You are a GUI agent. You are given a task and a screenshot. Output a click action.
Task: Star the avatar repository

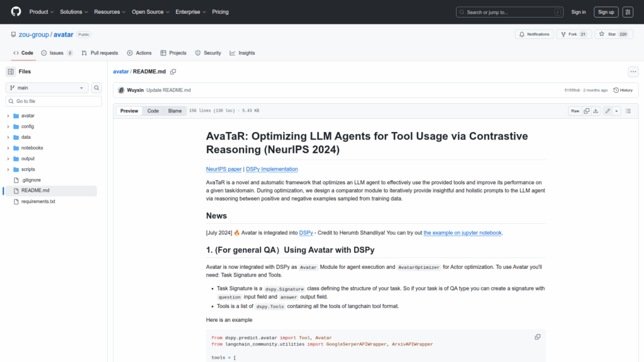click(614, 34)
